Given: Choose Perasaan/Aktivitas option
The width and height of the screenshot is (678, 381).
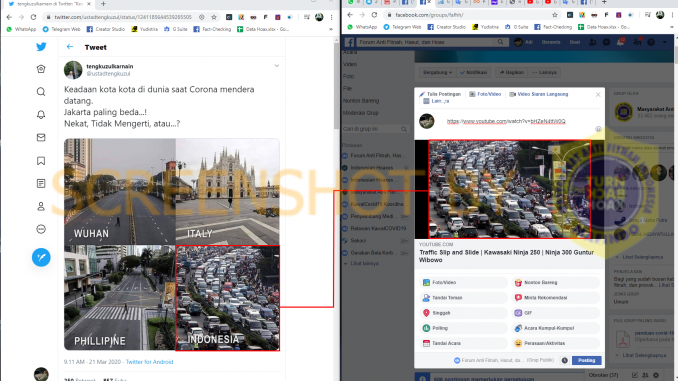Looking at the screenshot, I should pos(556,343).
